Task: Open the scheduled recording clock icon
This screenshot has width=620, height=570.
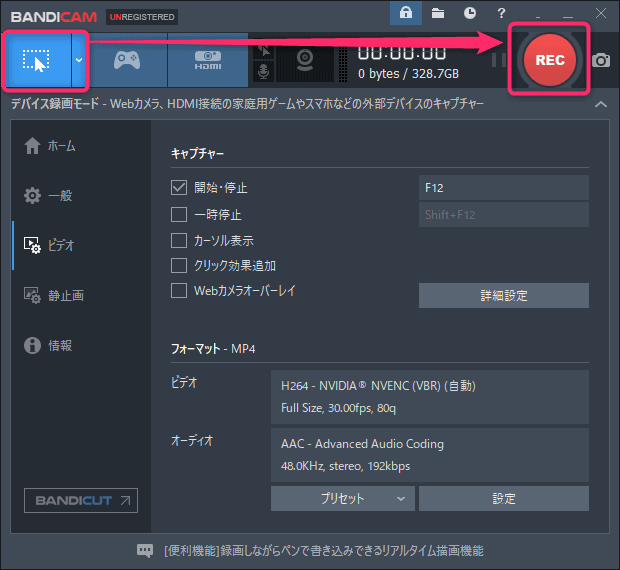Action: (470, 13)
